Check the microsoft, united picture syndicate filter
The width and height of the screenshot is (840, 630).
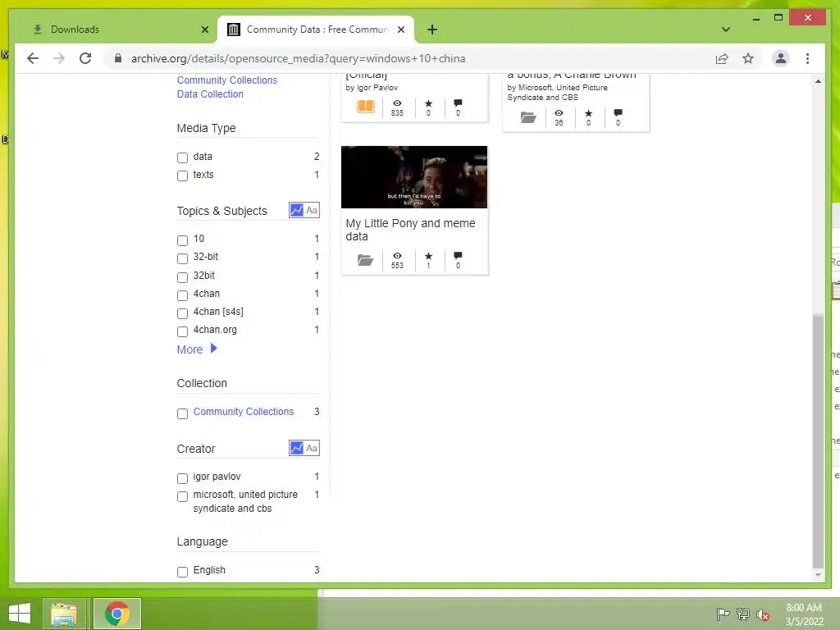[x=182, y=496]
